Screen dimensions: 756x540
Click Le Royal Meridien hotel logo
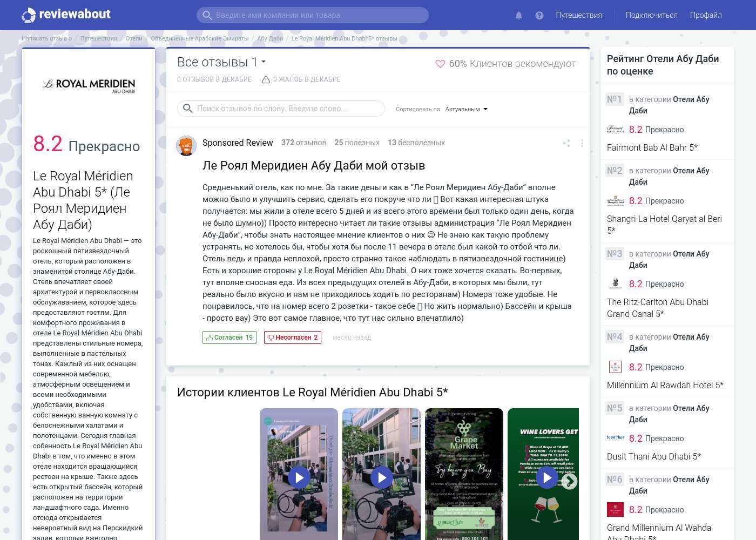[x=89, y=85]
